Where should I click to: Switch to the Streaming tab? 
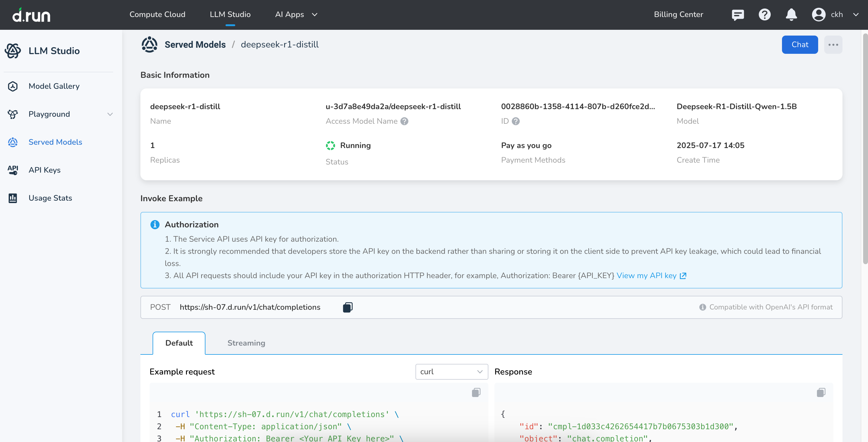(x=246, y=343)
